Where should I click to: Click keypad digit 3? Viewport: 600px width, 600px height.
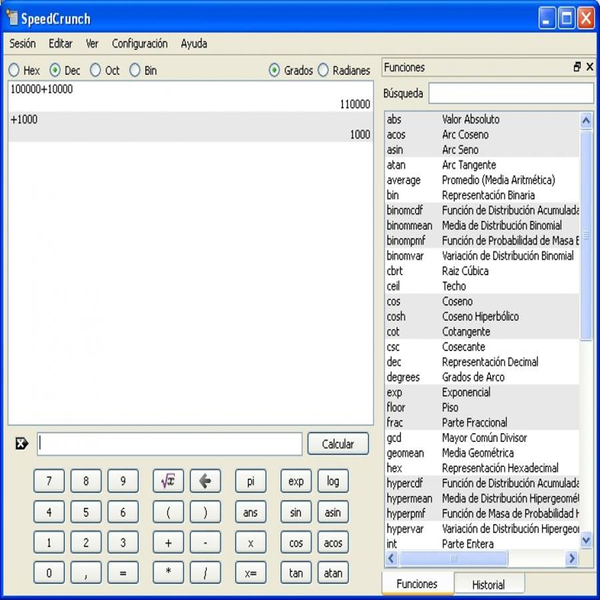(x=123, y=543)
